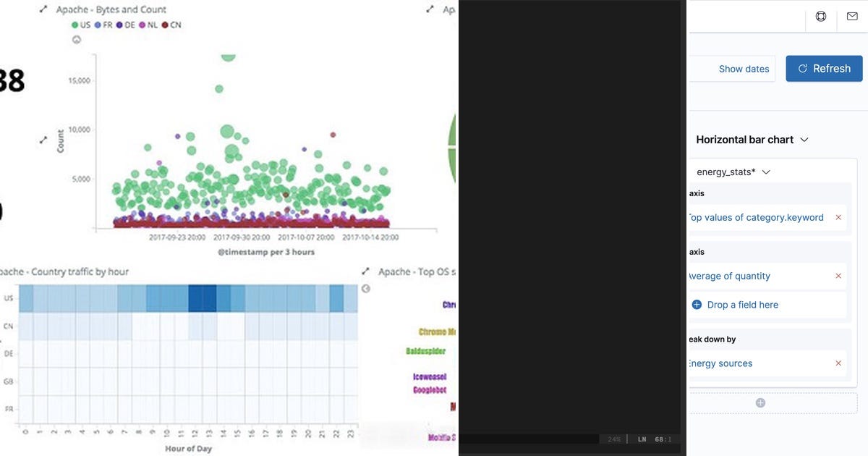The width and height of the screenshot is (868, 456).
Task: Open the Horizontal bar chart type dropdown
Action: coord(804,139)
